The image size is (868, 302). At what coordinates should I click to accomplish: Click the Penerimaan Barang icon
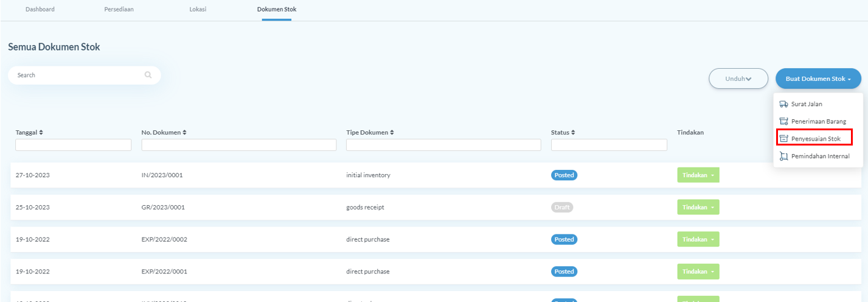tap(783, 122)
